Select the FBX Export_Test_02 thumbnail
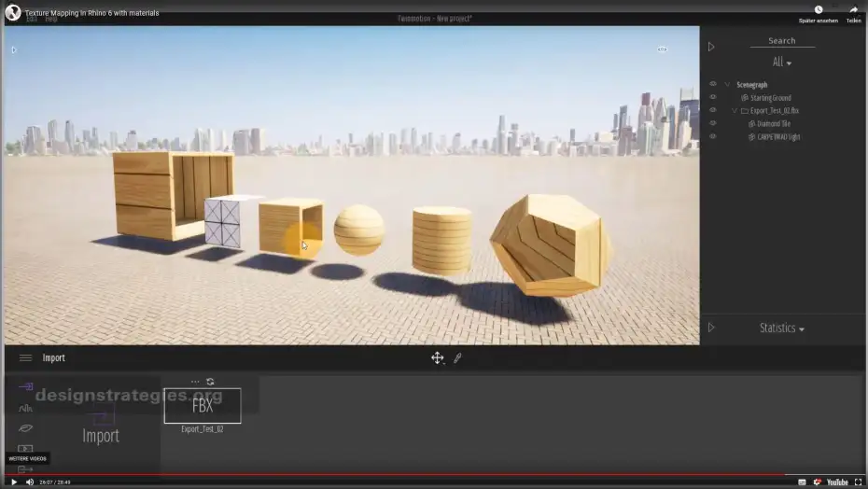 point(203,406)
